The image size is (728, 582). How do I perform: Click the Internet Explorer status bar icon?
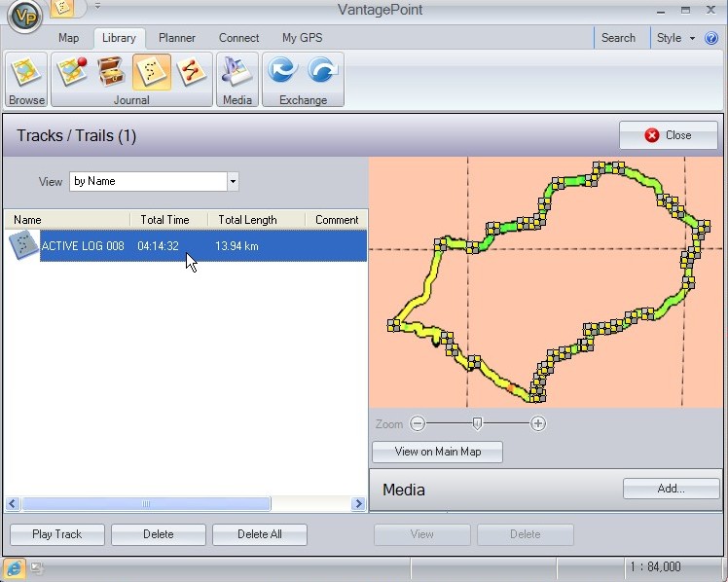click(x=14, y=568)
